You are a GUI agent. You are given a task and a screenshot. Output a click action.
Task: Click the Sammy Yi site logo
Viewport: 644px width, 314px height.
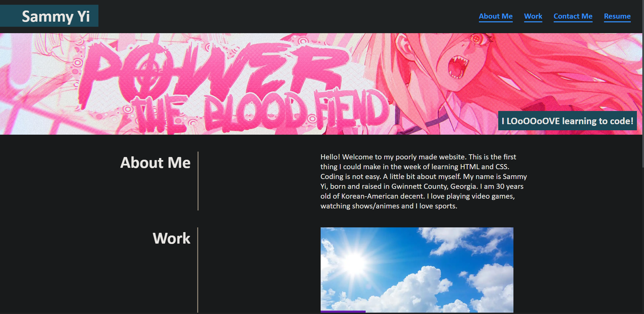pos(49,16)
